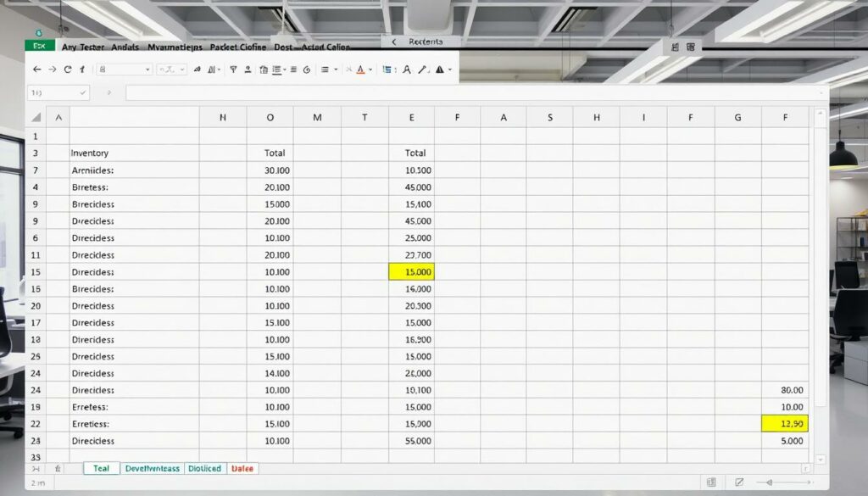Open the Packet Ciofine menu

(238, 47)
